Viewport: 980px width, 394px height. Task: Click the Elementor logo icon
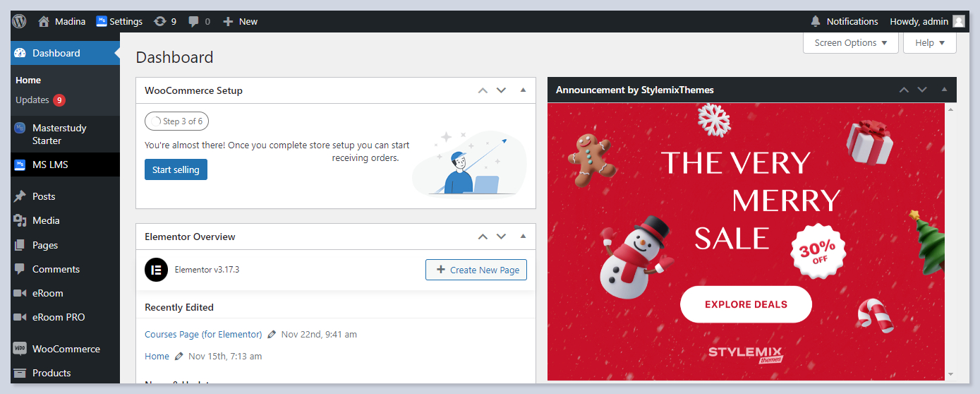click(x=156, y=270)
